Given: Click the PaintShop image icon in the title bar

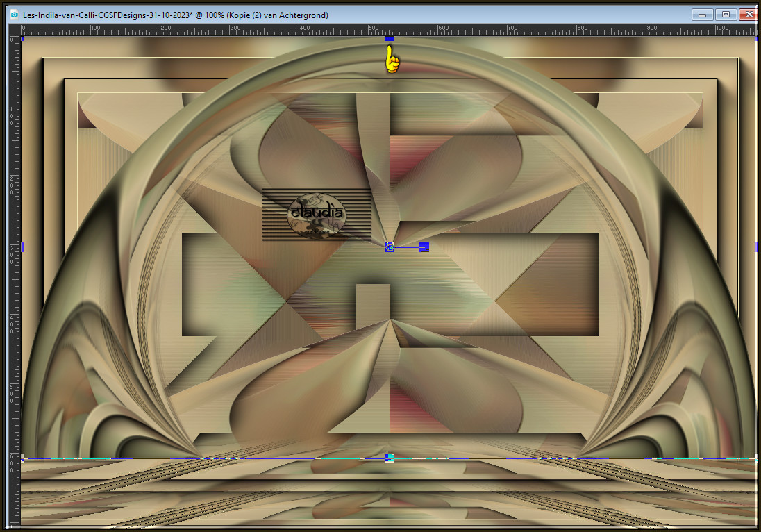Looking at the screenshot, I should tap(15, 15).
